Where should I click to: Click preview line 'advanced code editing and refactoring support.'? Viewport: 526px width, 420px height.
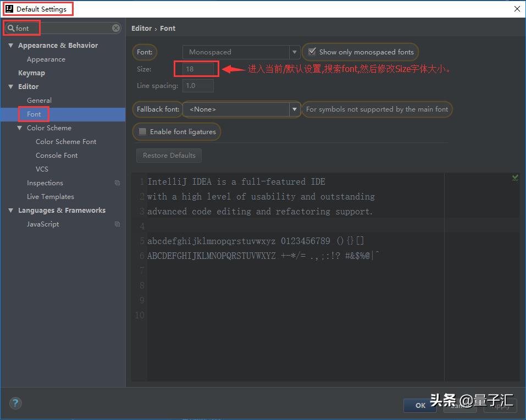click(260, 211)
